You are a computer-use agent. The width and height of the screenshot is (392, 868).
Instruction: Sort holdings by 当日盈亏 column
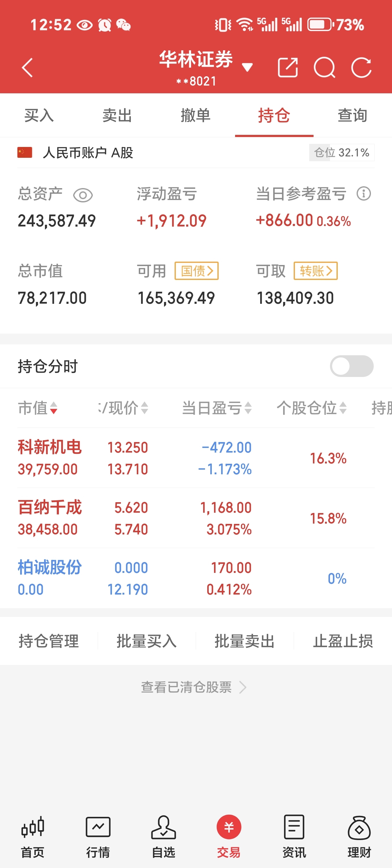217,408
